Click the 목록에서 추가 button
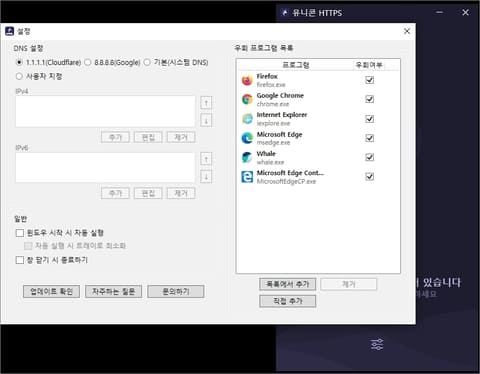Viewport: 480px width, 374px height. click(287, 284)
